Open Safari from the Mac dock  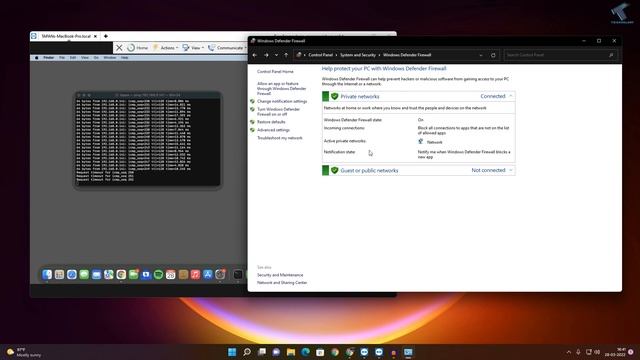(x=72, y=275)
